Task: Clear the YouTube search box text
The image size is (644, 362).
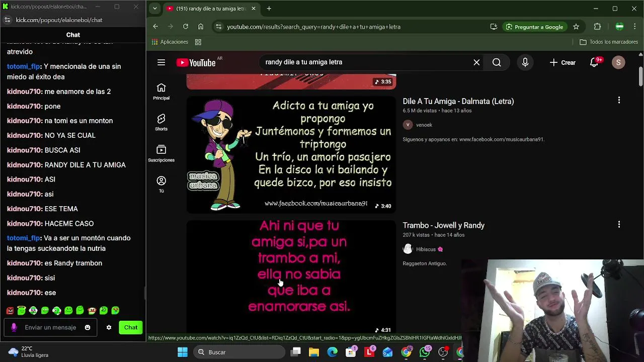Action: [476, 62]
